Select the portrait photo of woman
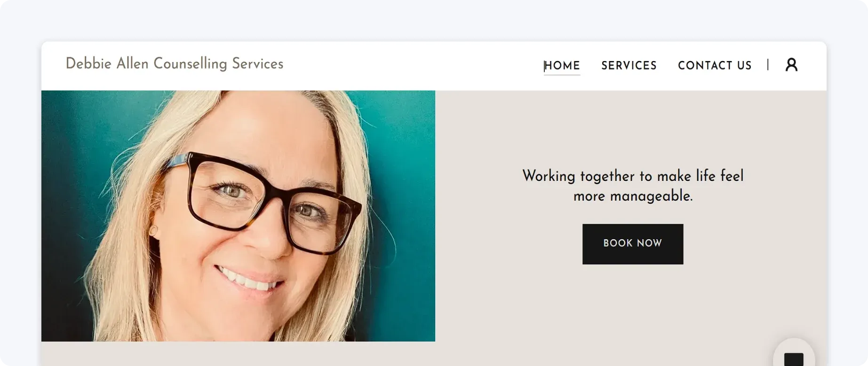 (x=238, y=216)
